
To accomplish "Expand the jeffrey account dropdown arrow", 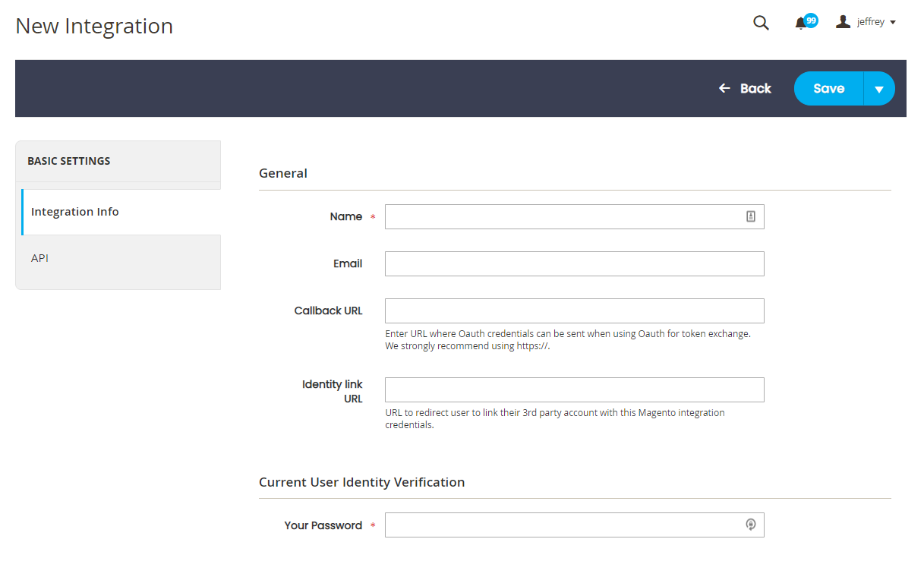I will tap(893, 23).
